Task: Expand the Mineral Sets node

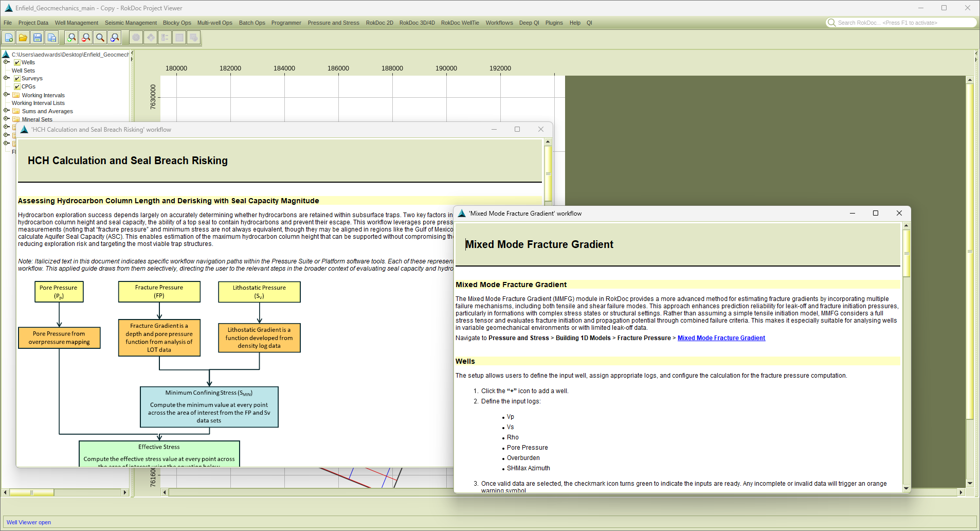Action: (7, 119)
